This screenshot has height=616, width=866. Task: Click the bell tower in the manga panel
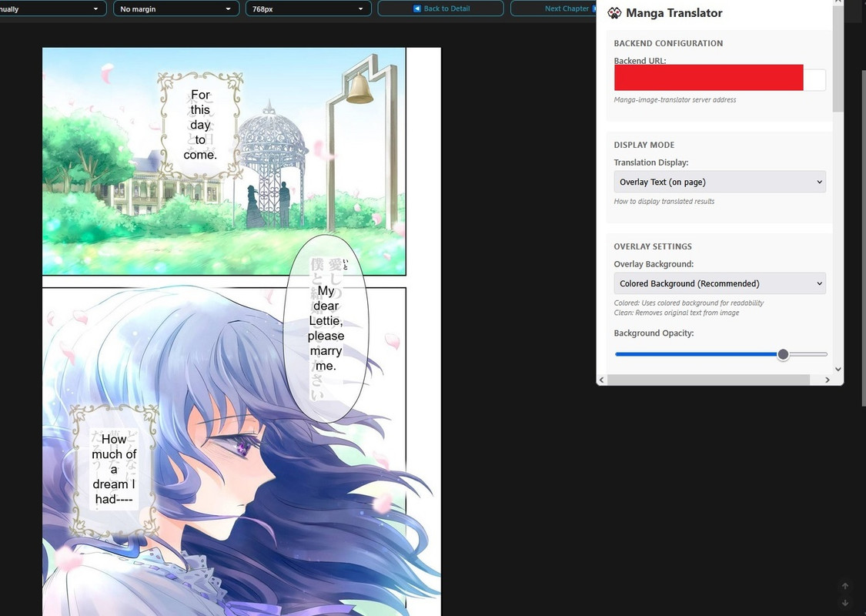tap(361, 144)
